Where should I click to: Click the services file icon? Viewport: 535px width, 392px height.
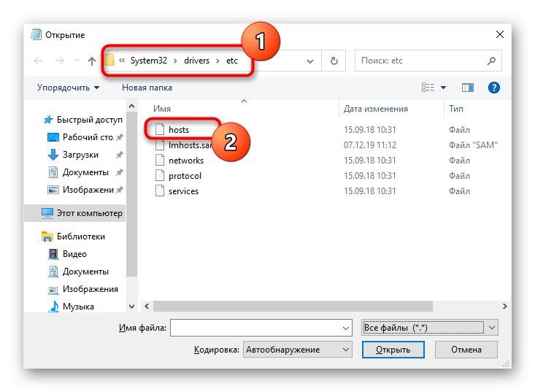160,191
